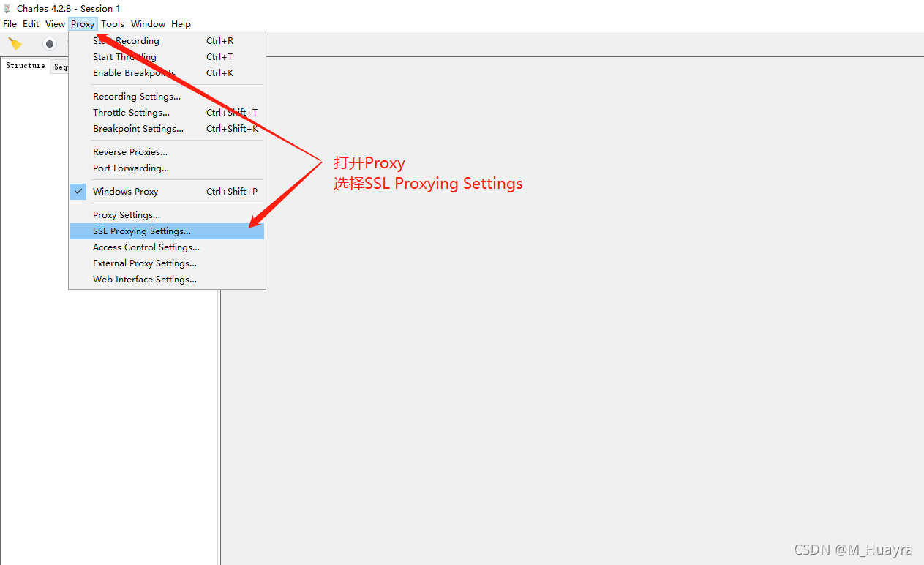Image resolution: width=924 pixels, height=565 pixels.
Task: Open the File menu
Action: tap(10, 24)
